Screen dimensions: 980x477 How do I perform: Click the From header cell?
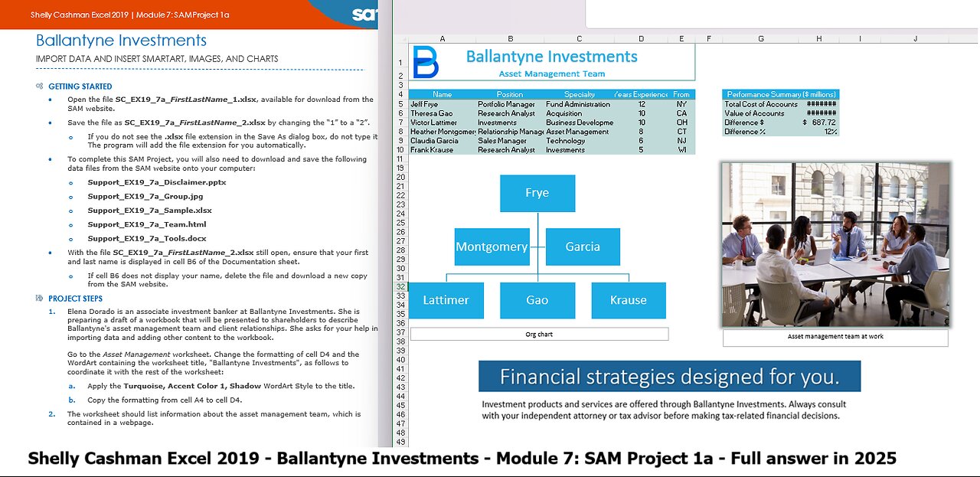681,95
